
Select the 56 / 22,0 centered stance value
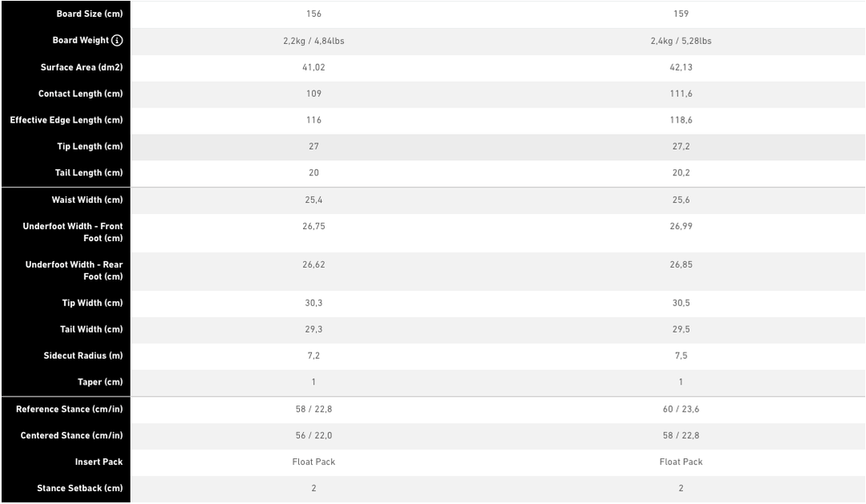pos(314,436)
